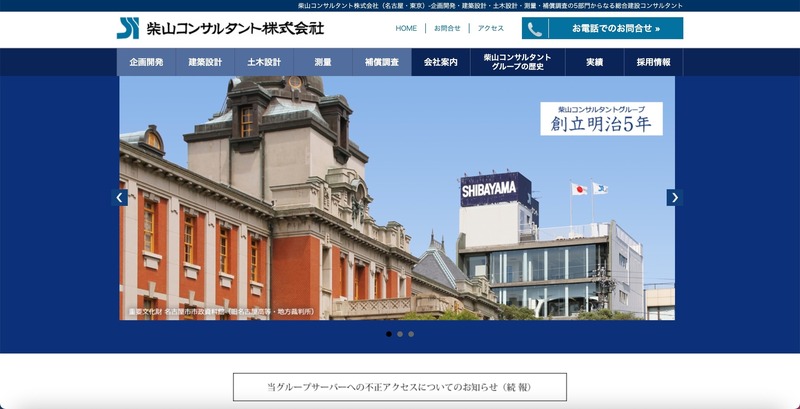Screen dimensions: 800x409
Task: Open the 不正アクセスについてのお知らせ notice banner
Action: tap(400, 387)
